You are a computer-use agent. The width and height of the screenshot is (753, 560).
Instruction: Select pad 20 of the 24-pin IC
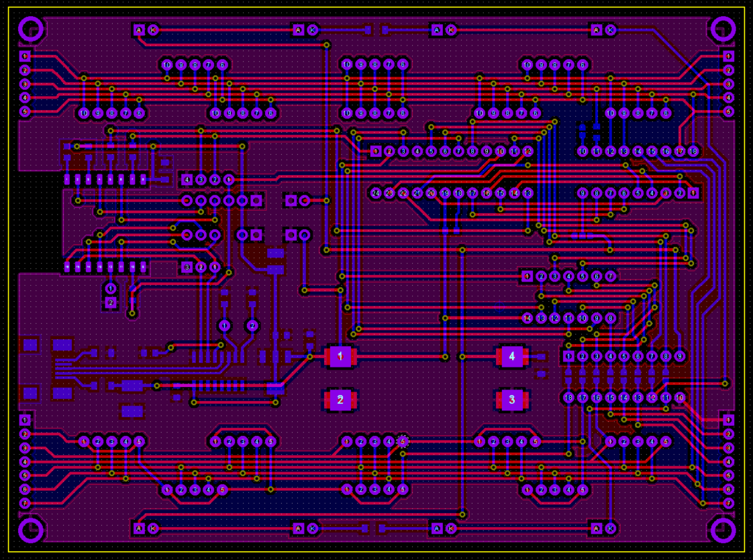432,193
